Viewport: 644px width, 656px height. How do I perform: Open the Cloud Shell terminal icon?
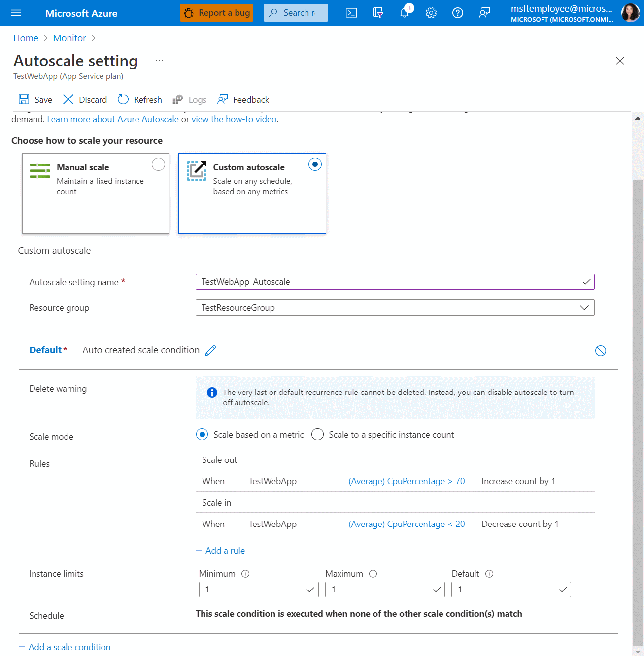[351, 13]
